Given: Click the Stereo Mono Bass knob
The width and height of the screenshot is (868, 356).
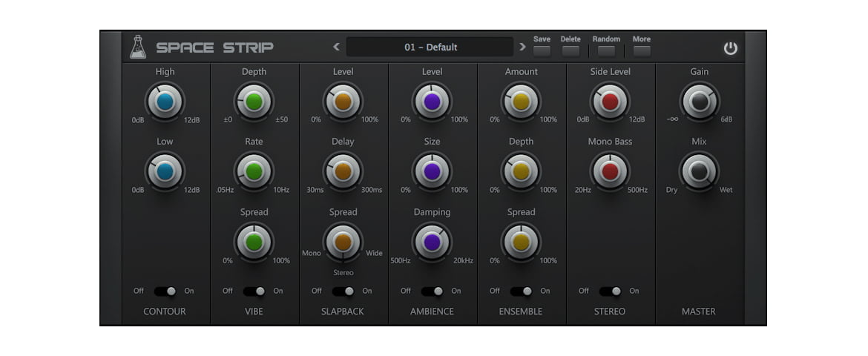Looking at the screenshot, I should tap(610, 171).
